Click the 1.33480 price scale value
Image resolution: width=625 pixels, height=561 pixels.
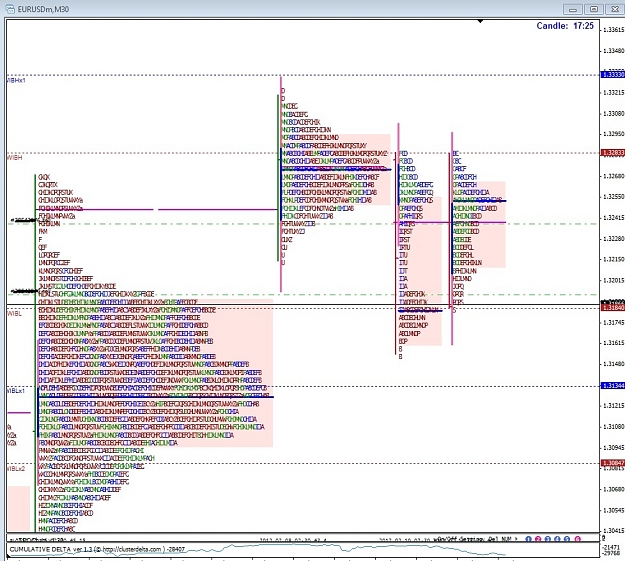[x=614, y=51]
